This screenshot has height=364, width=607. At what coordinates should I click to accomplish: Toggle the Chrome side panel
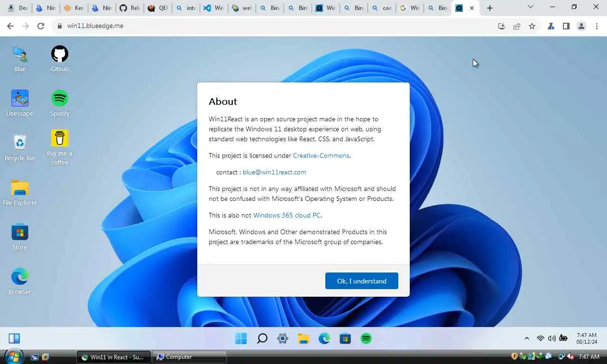pos(566,26)
